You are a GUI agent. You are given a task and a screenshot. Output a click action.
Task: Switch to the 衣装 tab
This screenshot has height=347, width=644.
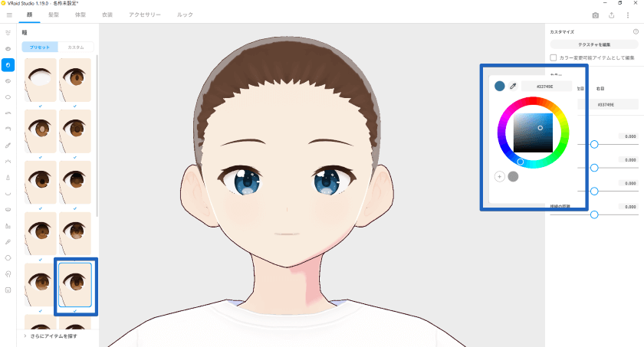click(107, 15)
